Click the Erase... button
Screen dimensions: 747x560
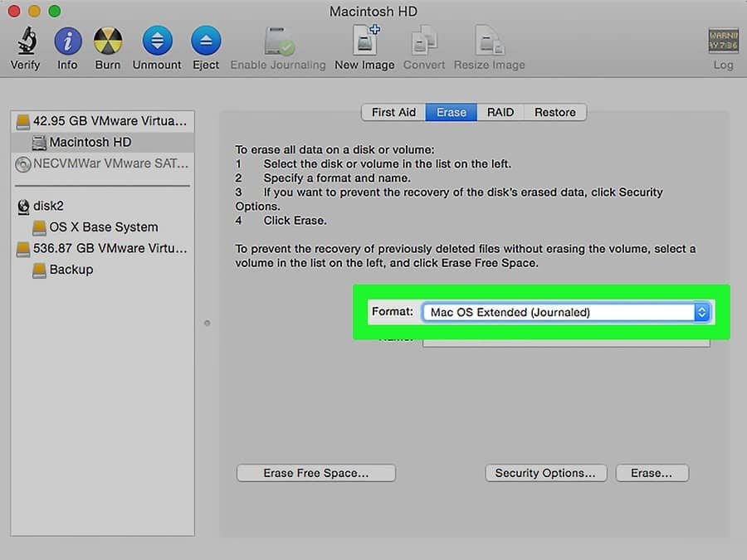point(652,473)
